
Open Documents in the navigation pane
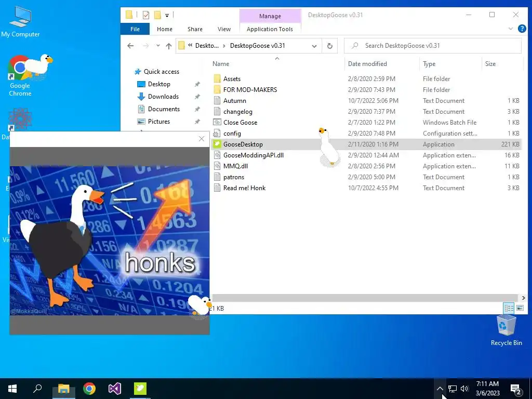tap(164, 109)
